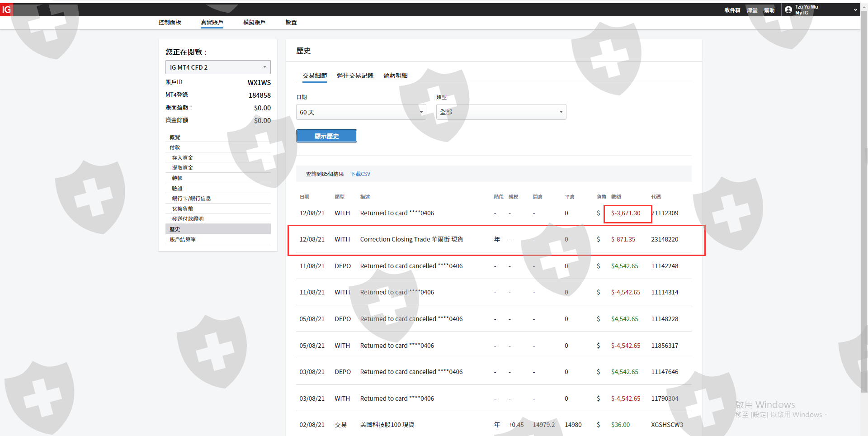Download results via 下載CSV link
Screen dimensions: 868x436
pos(360,174)
